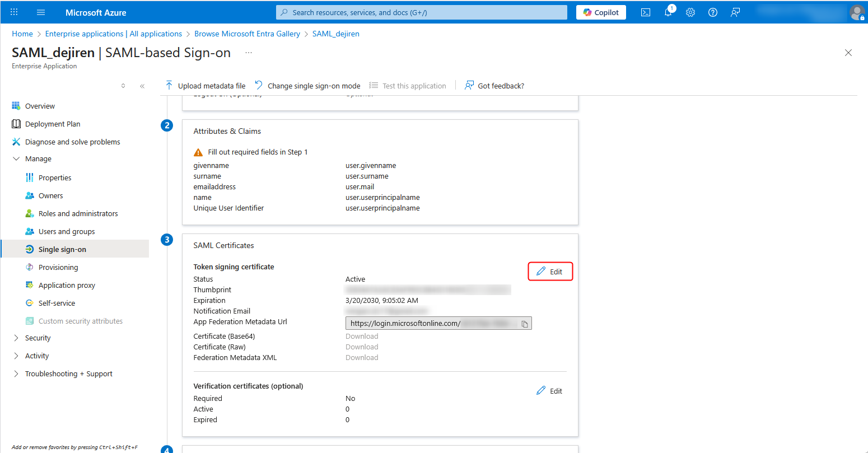Click Got feedback?
868x453 pixels.
494,86
